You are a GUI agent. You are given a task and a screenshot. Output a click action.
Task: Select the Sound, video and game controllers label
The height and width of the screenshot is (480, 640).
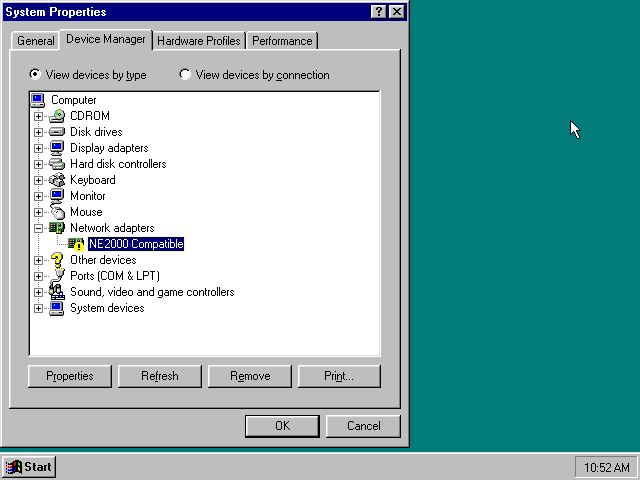click(x=152, y=292)
